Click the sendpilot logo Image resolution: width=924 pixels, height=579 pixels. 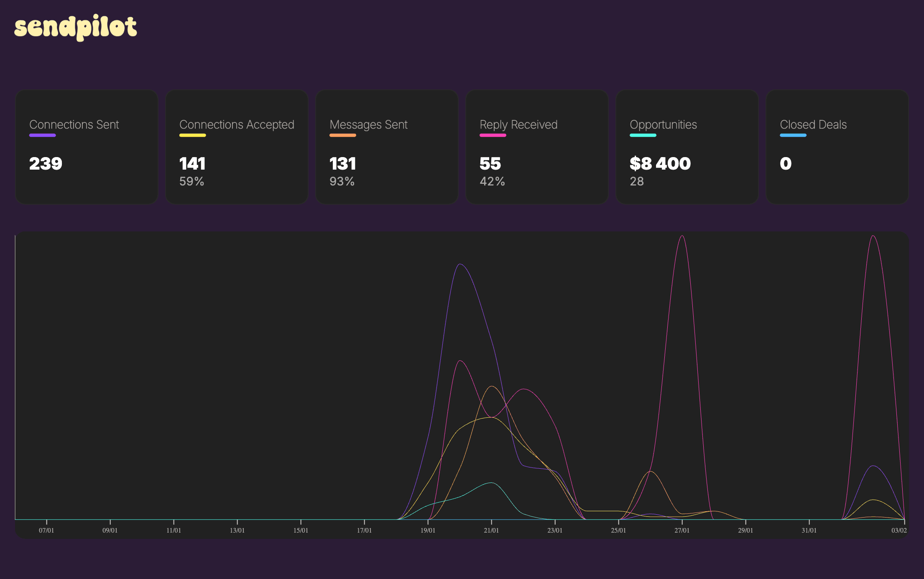(75, 27)
